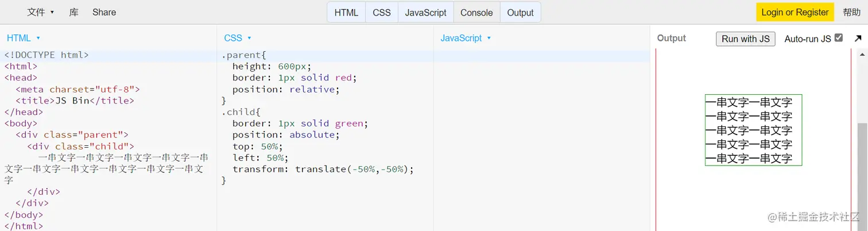The image size is (868, 231).
Task: Toggle the Auto-run JS checkbox
Action: [839, 38]
